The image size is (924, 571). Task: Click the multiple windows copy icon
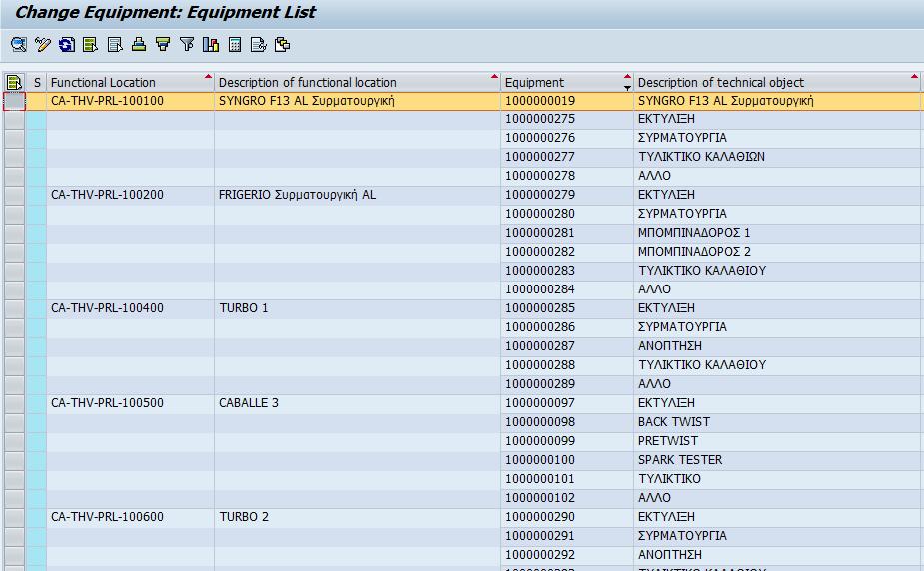point(283,44)
